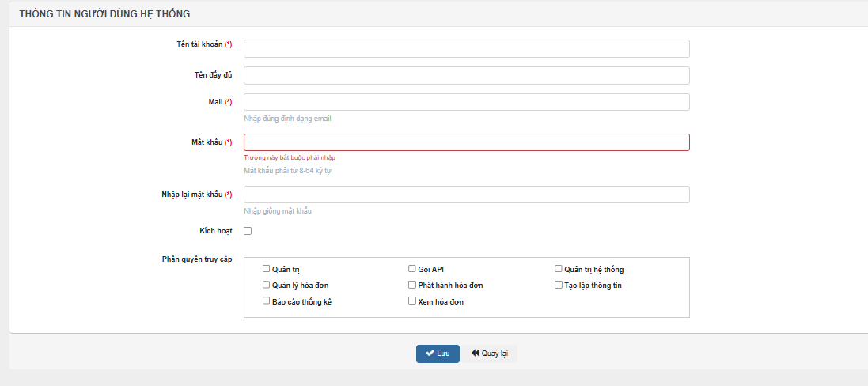Check the Xem hóa đơn checkbox
This screenshot has height=386, width=868.
(412, 301)
